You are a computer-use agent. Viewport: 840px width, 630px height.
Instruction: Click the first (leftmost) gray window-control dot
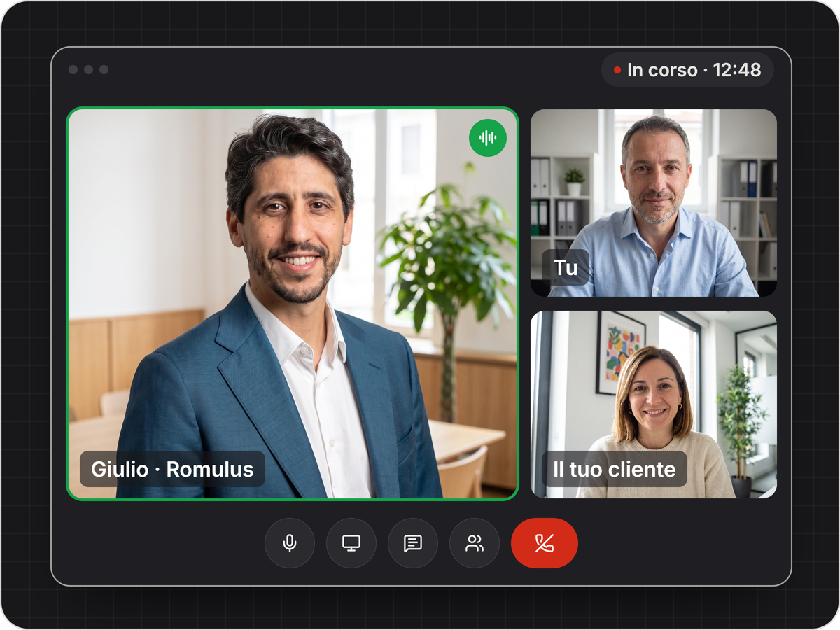point(73,70)
